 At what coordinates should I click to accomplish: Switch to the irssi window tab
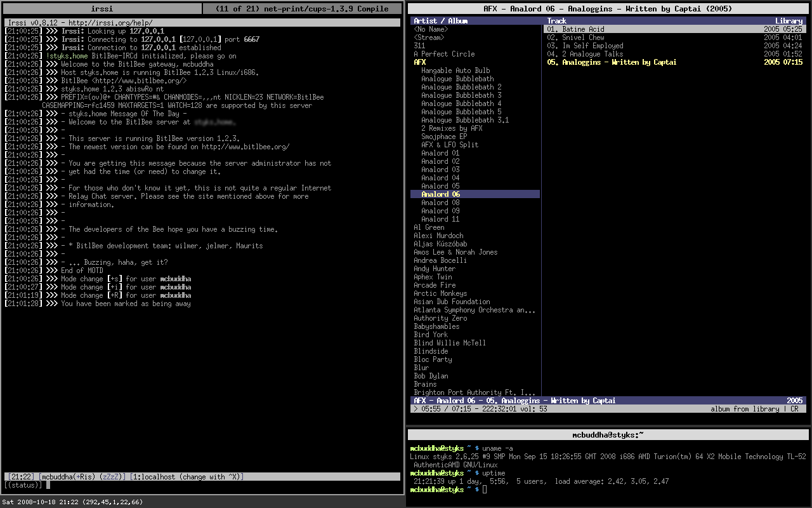(101, 9)
